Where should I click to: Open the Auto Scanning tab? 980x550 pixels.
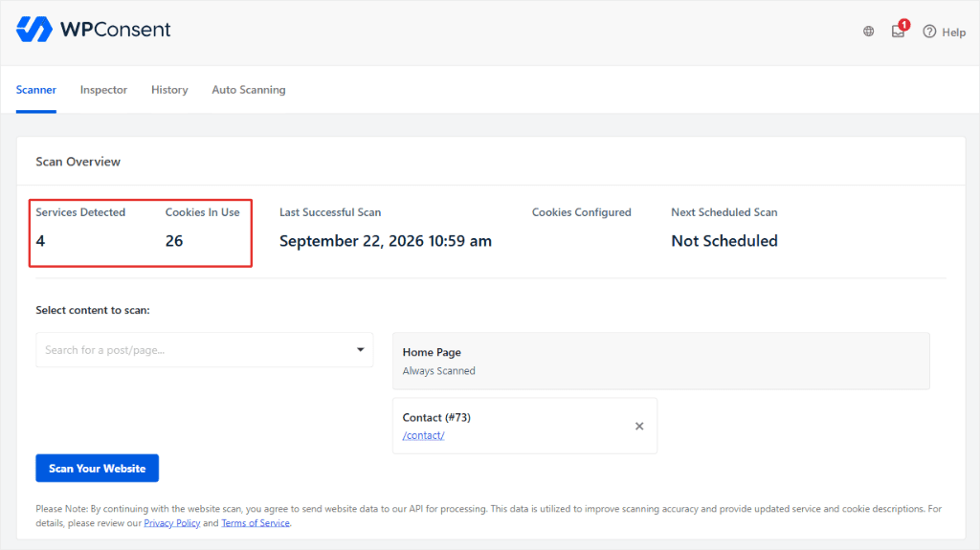[249, 89]
